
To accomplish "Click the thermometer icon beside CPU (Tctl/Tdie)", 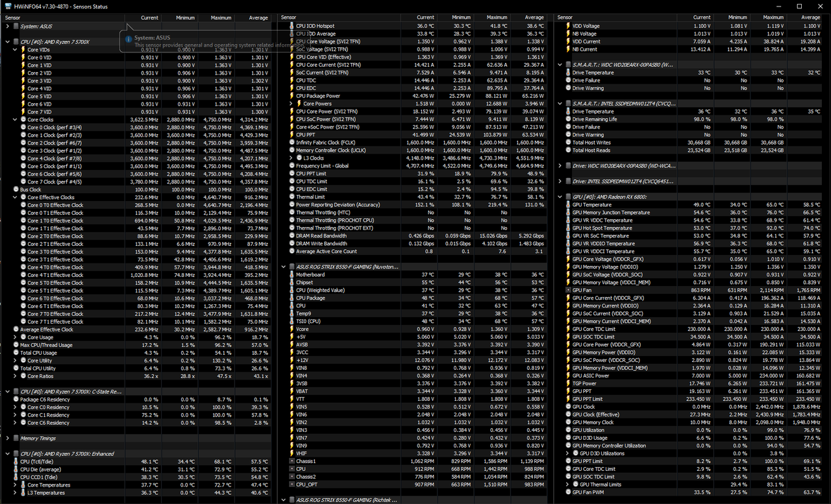I will pos(16,462).
